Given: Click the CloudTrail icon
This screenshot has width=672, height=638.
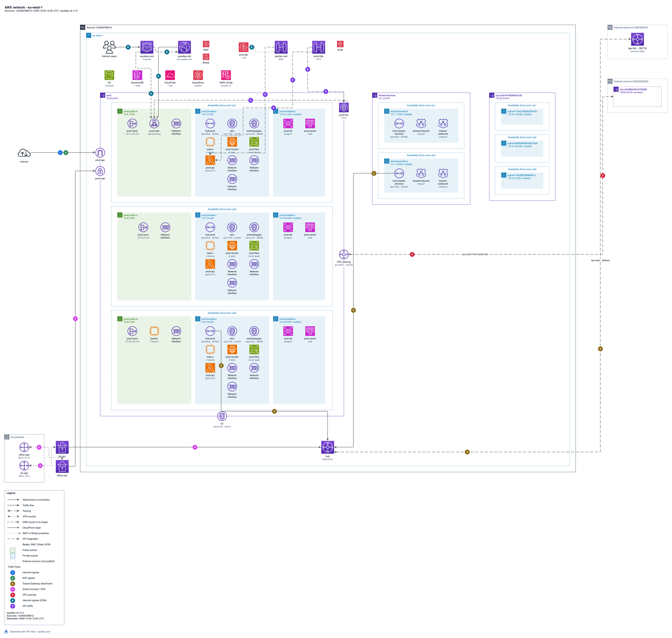Looking at the screenshot, I should click(x=170, y=75).
